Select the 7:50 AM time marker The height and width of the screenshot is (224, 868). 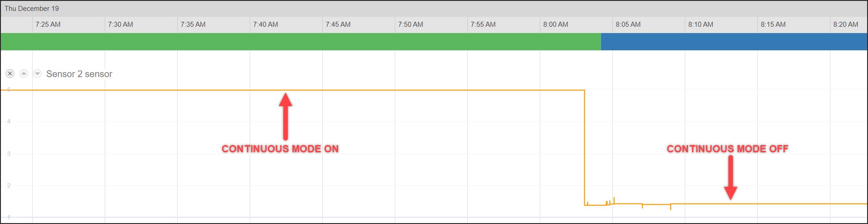coord(411,24)
